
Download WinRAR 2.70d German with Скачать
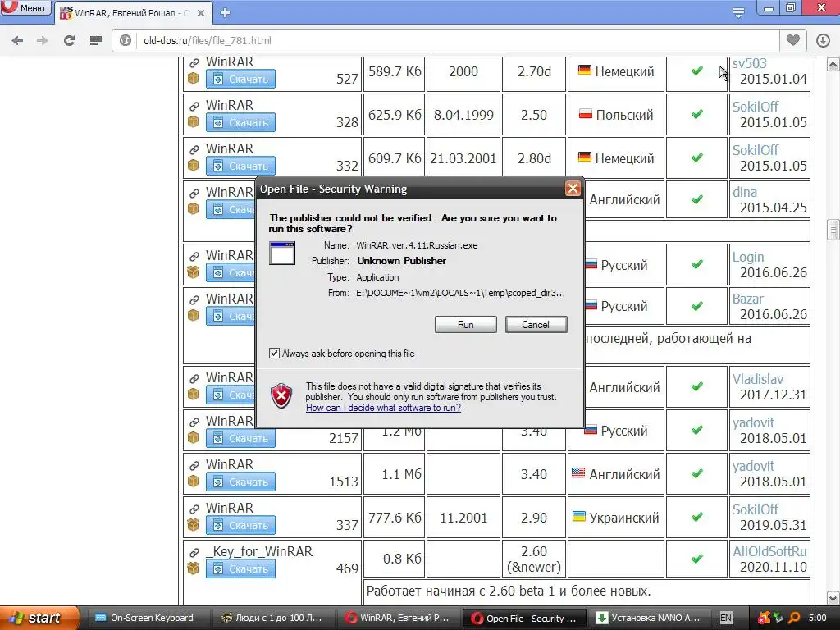point(240,80)
